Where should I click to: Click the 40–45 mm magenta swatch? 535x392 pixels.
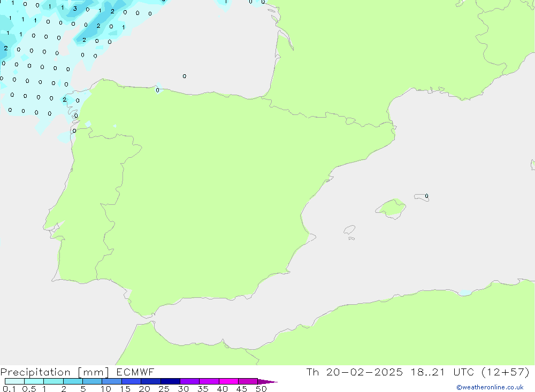tap(228, 381)
